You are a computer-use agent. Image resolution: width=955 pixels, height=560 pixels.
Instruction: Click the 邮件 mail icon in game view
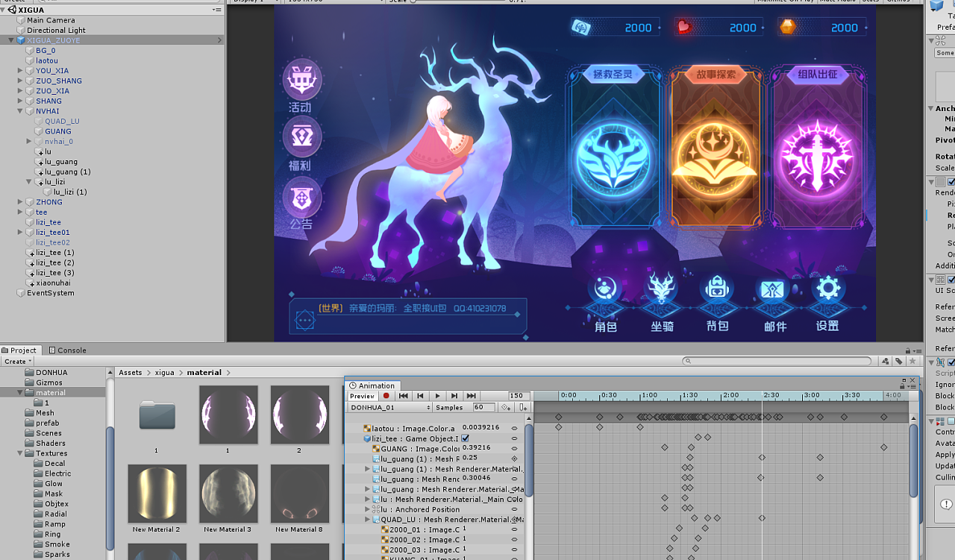(x=772, y=289)
